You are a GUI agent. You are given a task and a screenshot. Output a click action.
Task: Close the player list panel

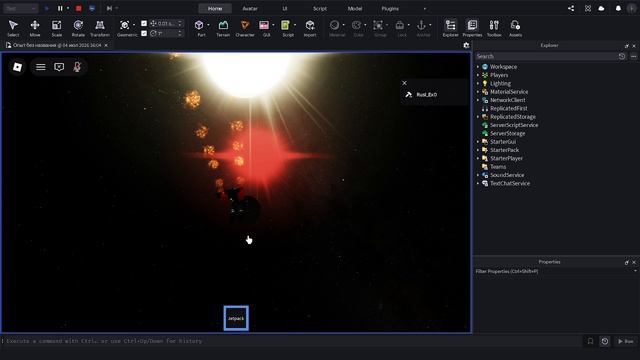tap(404, 83)
